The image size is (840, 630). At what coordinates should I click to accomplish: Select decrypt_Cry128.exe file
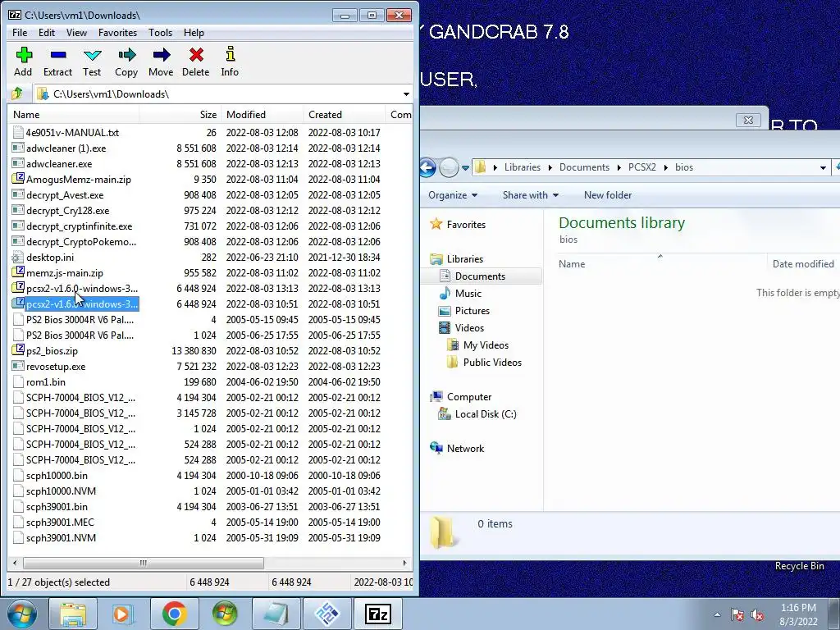(67, 211)
